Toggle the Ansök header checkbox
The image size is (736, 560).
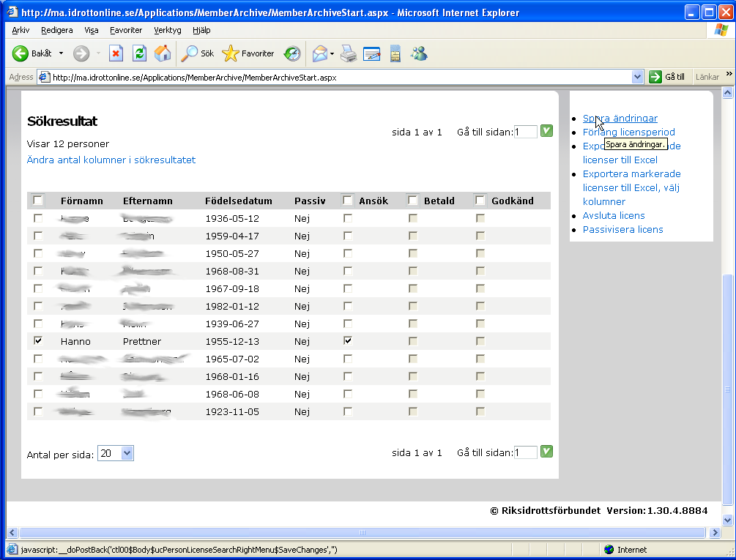pos(347,201)
